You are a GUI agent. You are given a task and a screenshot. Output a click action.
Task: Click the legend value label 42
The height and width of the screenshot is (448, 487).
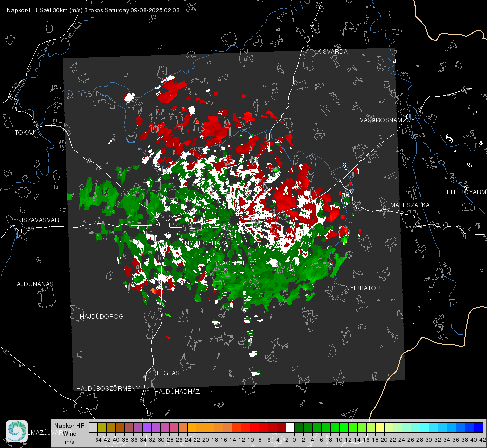click(x=482, y=440)
